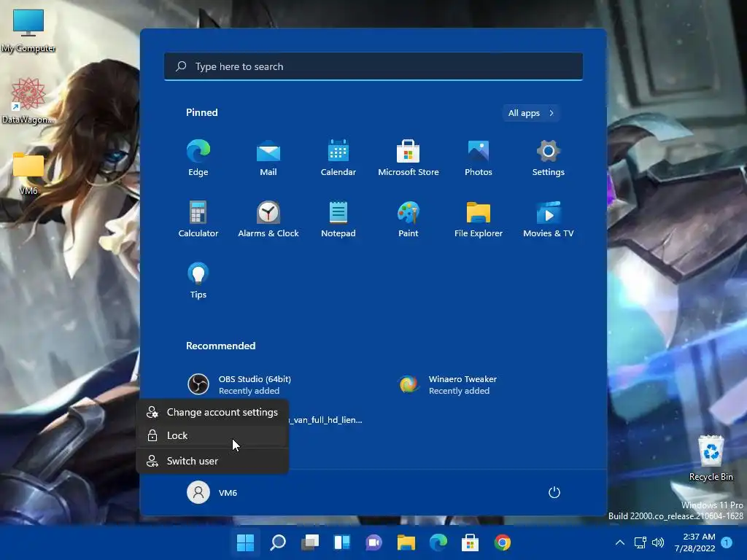Select the Recycle Bin desktop icon

click(x=711, y=458)
